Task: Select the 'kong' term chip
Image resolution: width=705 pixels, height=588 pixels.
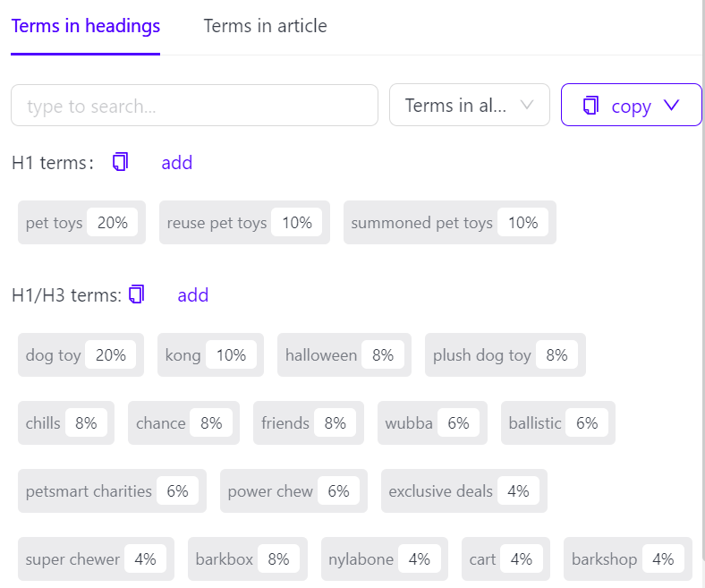Action: 210,355
